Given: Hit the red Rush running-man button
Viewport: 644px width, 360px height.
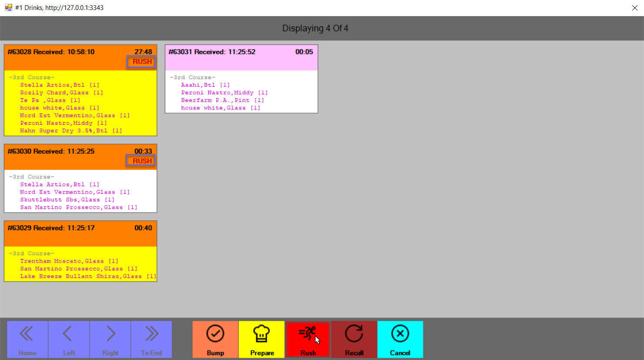Looking at the screenshot, I should pos(308,340).
